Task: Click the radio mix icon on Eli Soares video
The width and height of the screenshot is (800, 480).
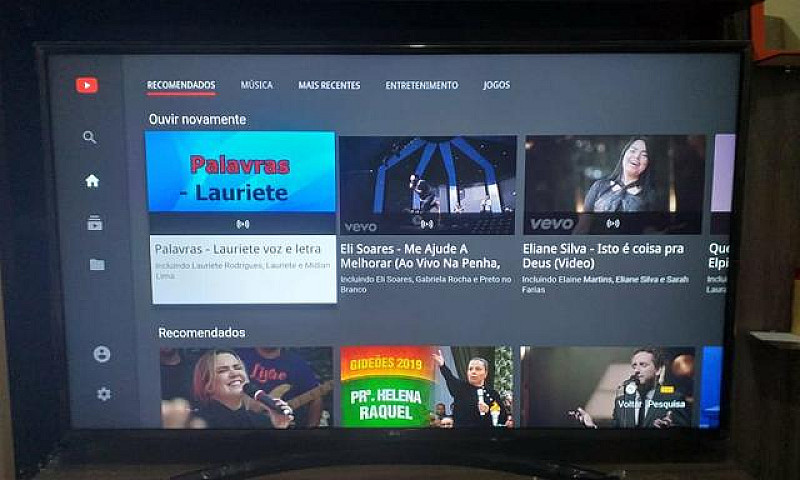Action: (x=427, y=224)
